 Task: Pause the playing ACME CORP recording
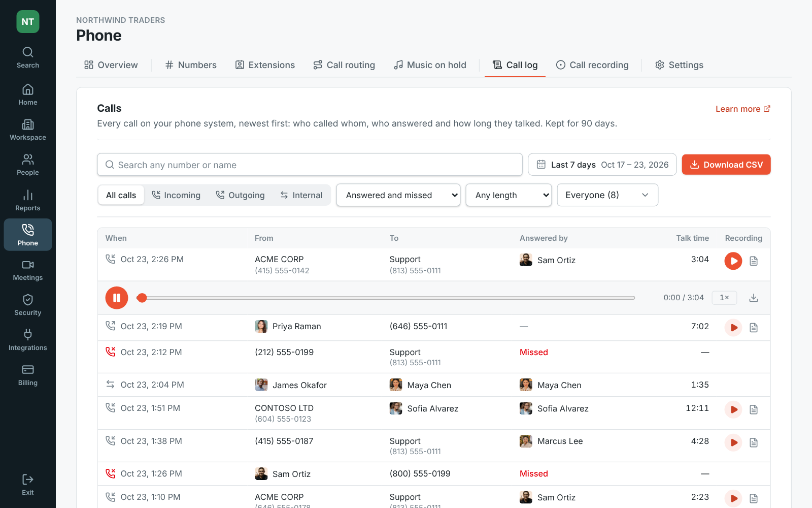tap(117, 298)
